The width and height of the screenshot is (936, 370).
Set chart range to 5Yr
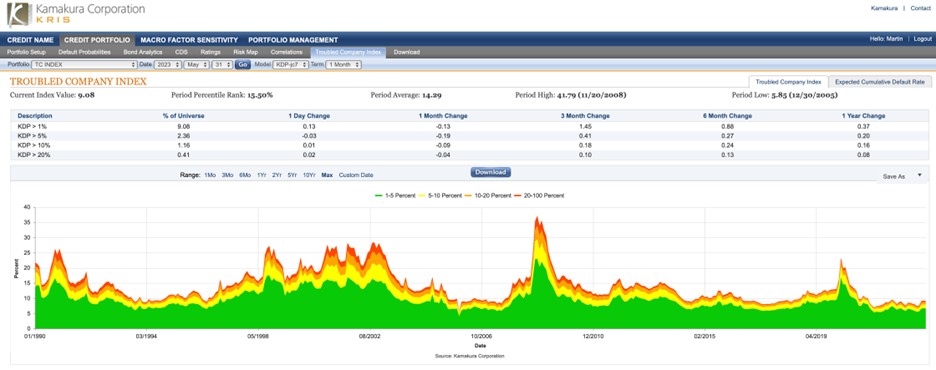[x=292, y=175]
